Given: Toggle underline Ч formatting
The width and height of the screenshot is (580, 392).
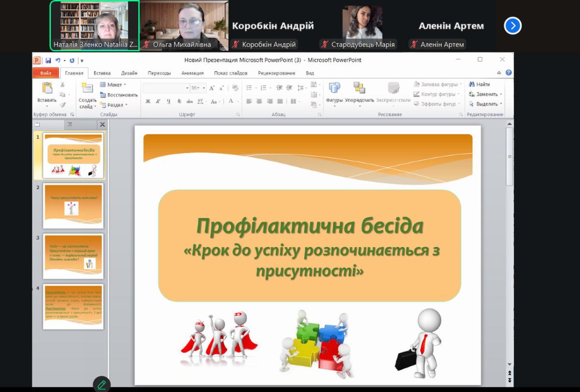Looking at the screenshot, I should coord(168,102).
